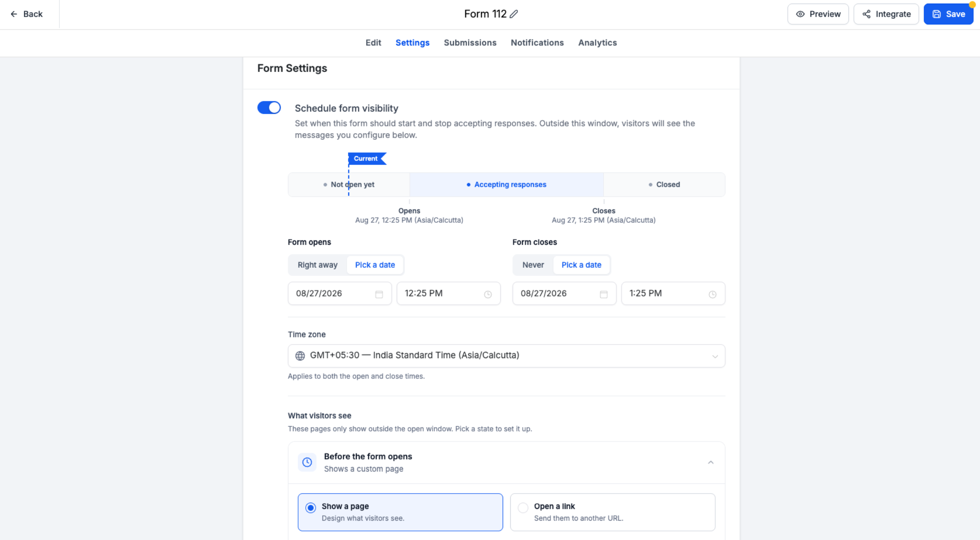The image size is (980, 540).
Task: Click the Form closes date field 08/27/2026
Action: pos(564,293)
